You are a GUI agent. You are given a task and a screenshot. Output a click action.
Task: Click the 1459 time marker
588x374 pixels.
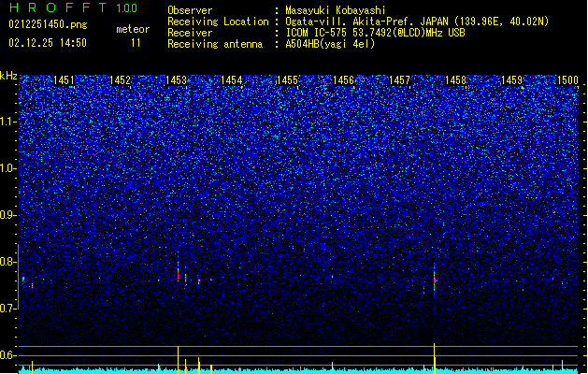[511, 80]
